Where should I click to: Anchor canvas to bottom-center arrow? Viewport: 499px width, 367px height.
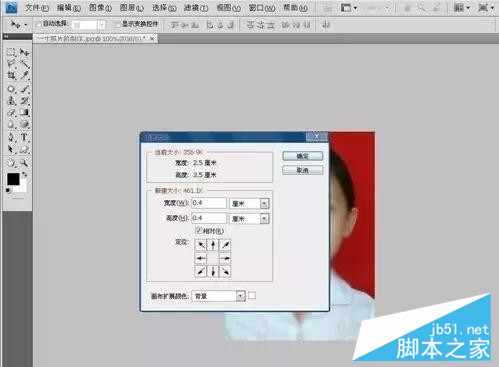tap(213, 271)
